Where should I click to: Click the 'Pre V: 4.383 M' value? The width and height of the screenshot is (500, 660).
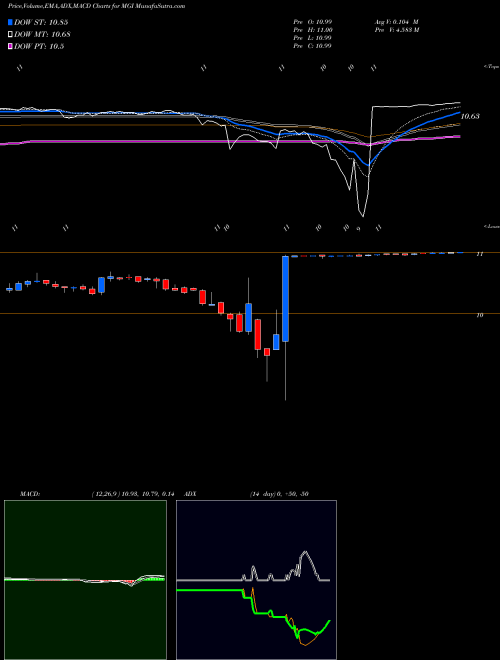[396, 30]
